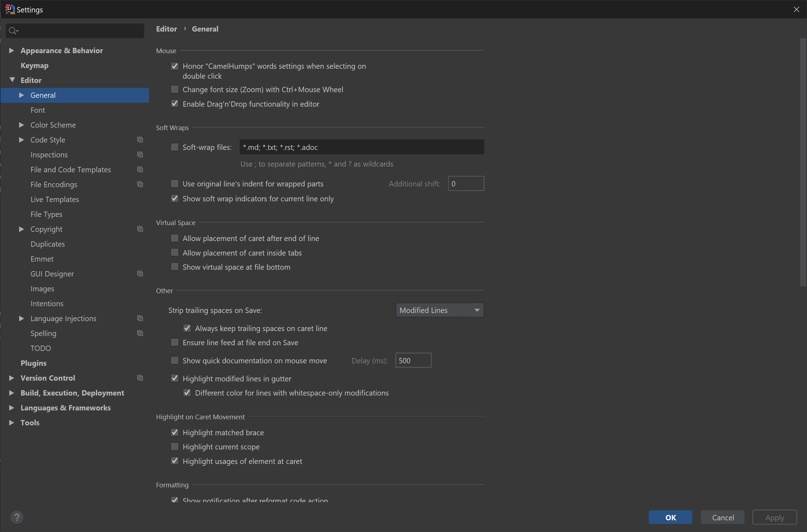This screenshot has height=532, width=807.
Task: Select Live Templates in the Editor section
Action: pyautogui.click(x=55, y=199)
